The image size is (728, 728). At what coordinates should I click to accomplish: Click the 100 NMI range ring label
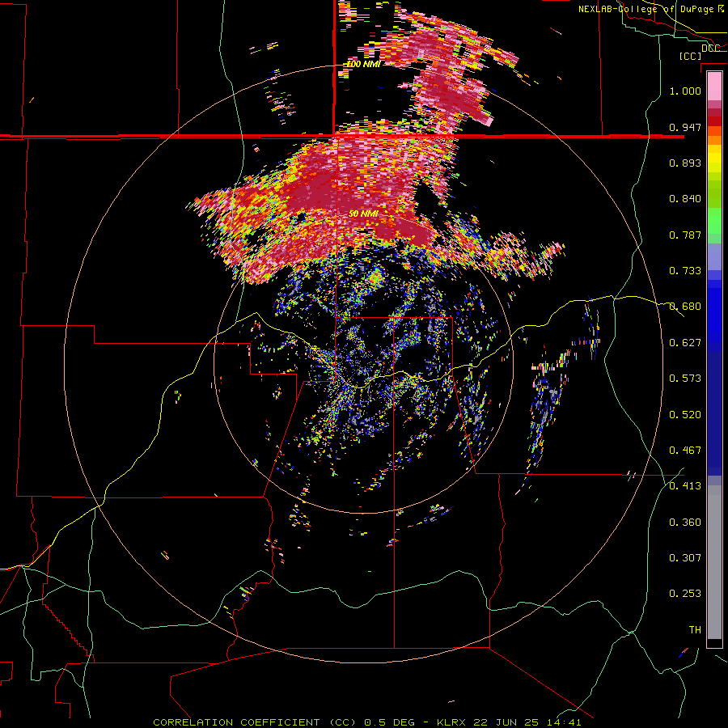pyautogui.click(x=363, y=64)
